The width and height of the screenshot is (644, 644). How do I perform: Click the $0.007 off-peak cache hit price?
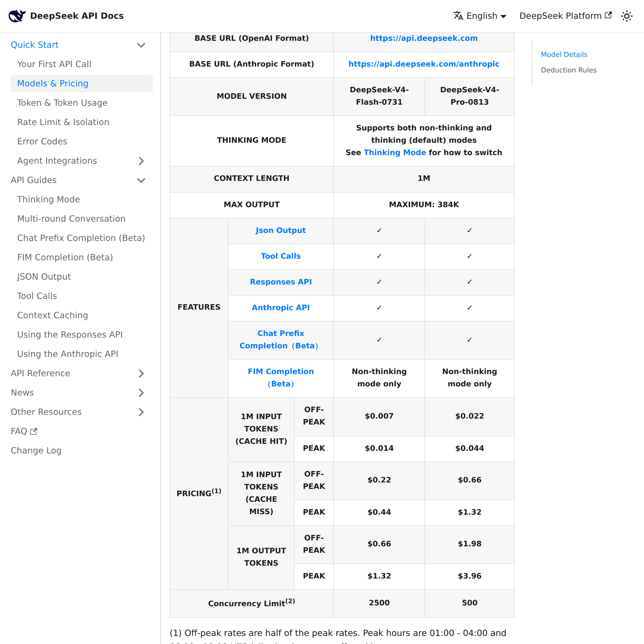point(379,416)
